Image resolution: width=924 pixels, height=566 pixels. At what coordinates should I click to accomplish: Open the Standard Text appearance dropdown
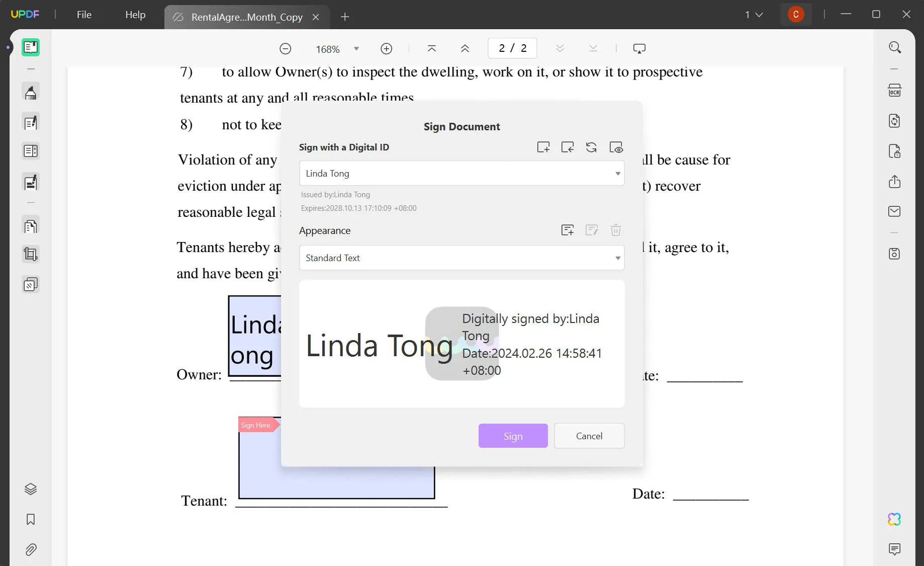pos(617,258)
